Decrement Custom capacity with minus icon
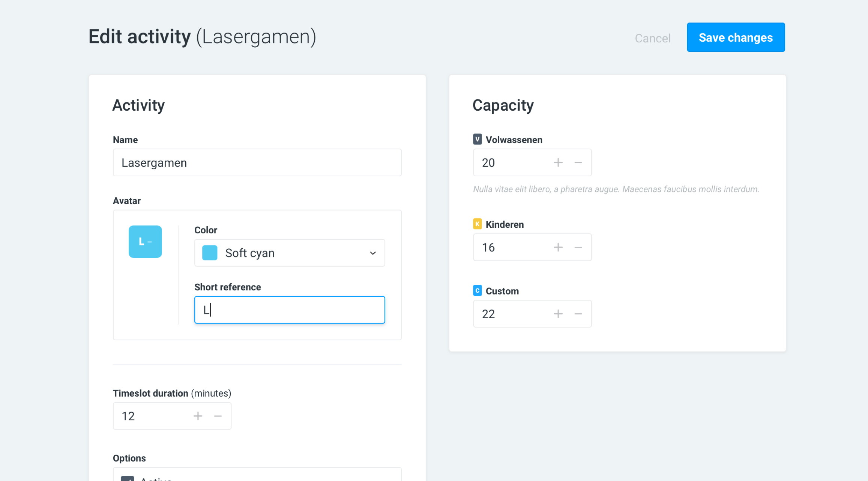Image resolution: width=868 pixels, height=481 pixels. 578,314
